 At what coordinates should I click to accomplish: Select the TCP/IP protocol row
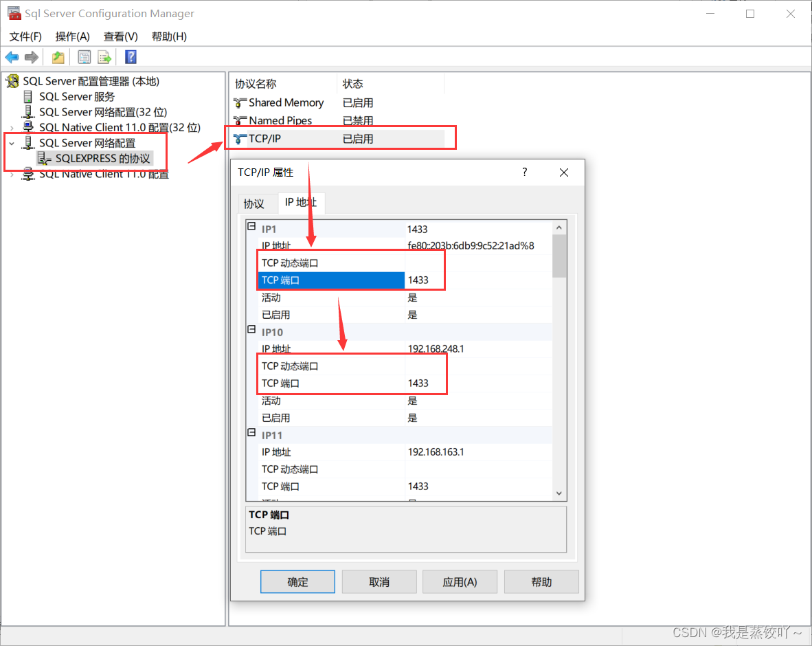pyautogui.click(x=337, y=139)
